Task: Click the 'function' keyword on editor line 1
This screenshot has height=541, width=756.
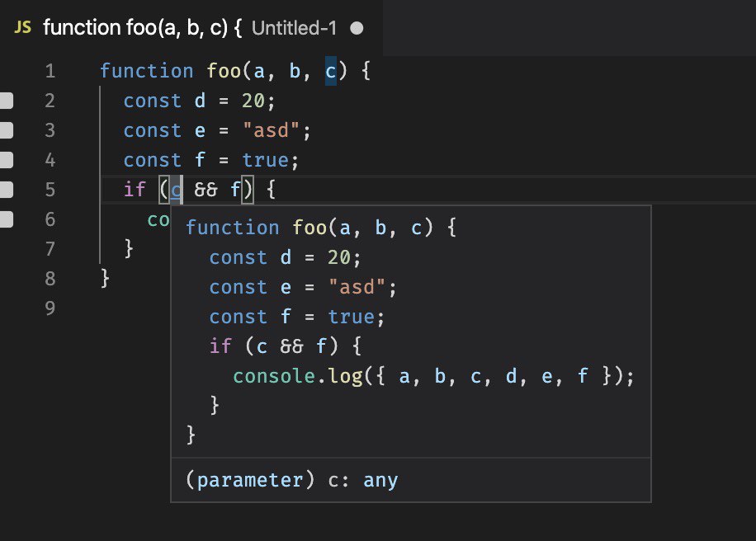Action: click(147, 71)
